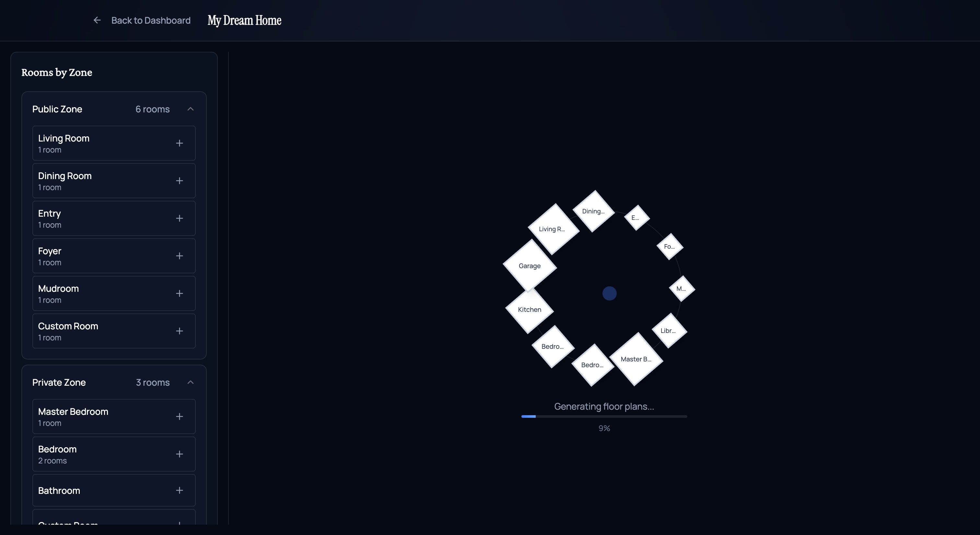980x535 pixels.
Task: Click the plus icon beside Living Room
Action: point(180,143)
